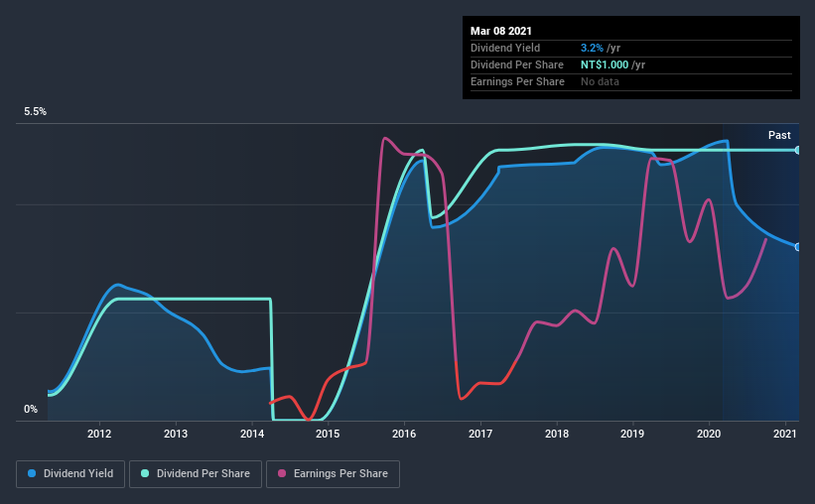Select the 2021 label on the time axis
The height and width of the screenshot is (504, 815).
[x=785, y=434]
